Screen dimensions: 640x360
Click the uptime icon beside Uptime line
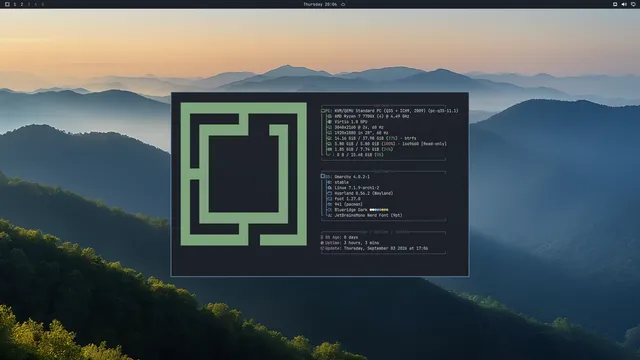pos(322,243)
